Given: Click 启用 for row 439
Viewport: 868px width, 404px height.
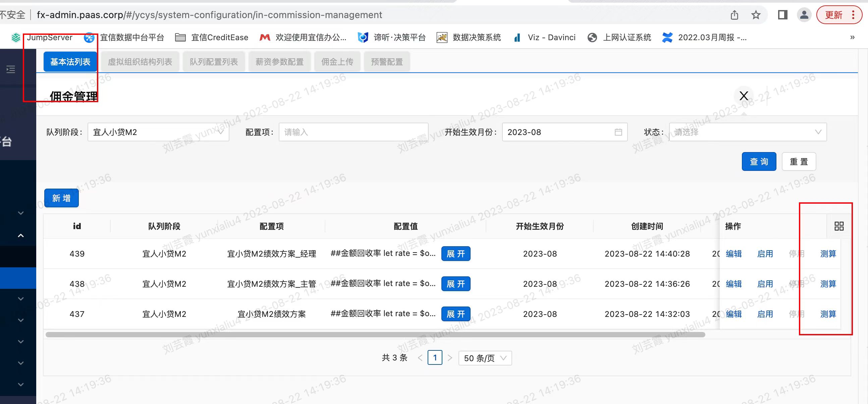Looking at the screenshot, I should point(765,254).
